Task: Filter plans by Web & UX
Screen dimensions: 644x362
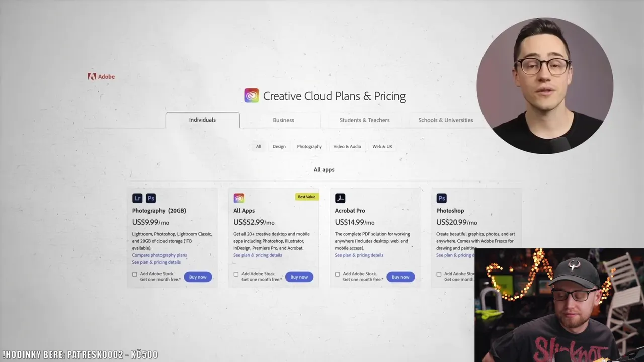Action: pyautogui.click(x=382, y=147)
